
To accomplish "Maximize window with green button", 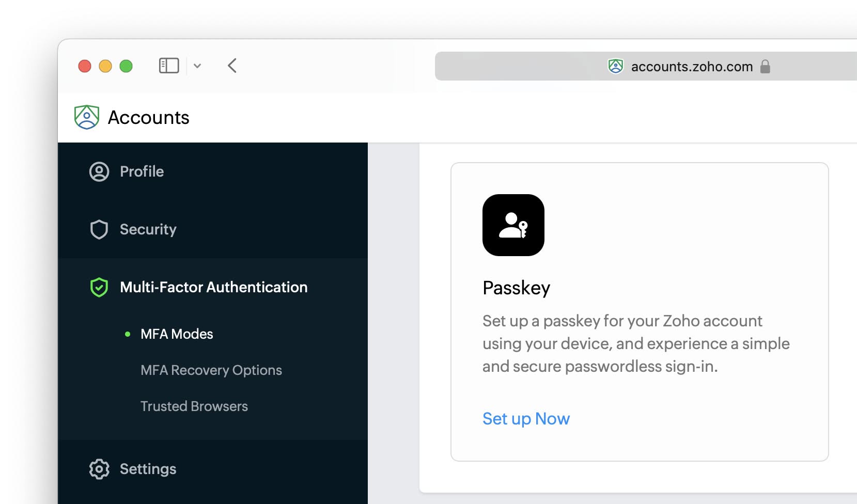I will 126,66.
